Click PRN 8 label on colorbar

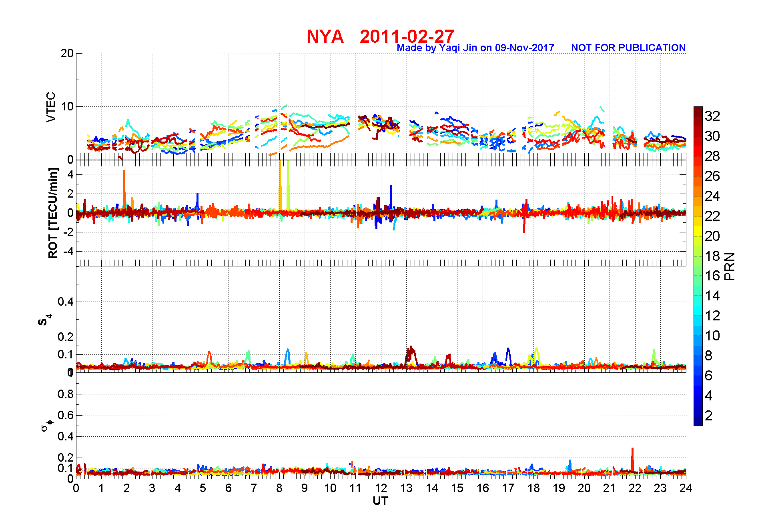[x=709, y=356]
